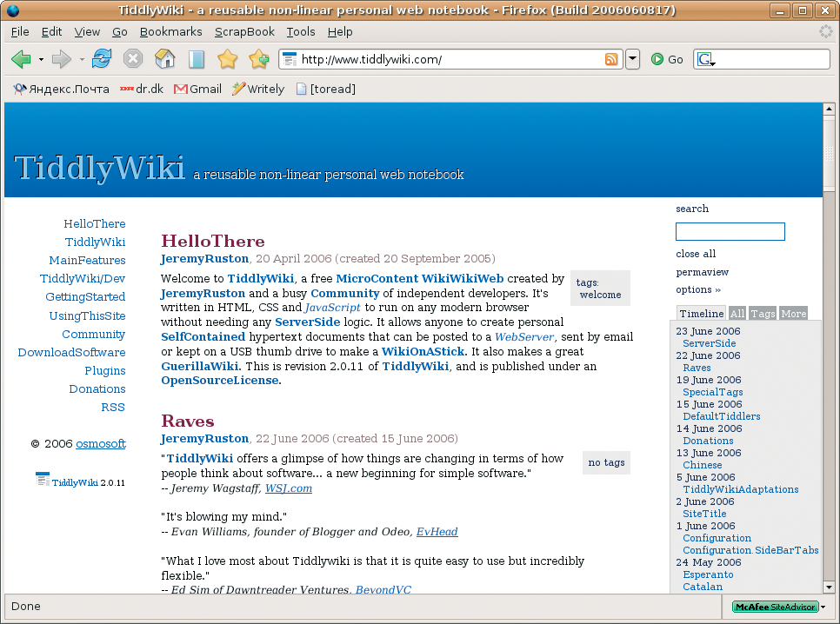
Task: Open ServerSide in the timeline list
Action: coord(709,343)
